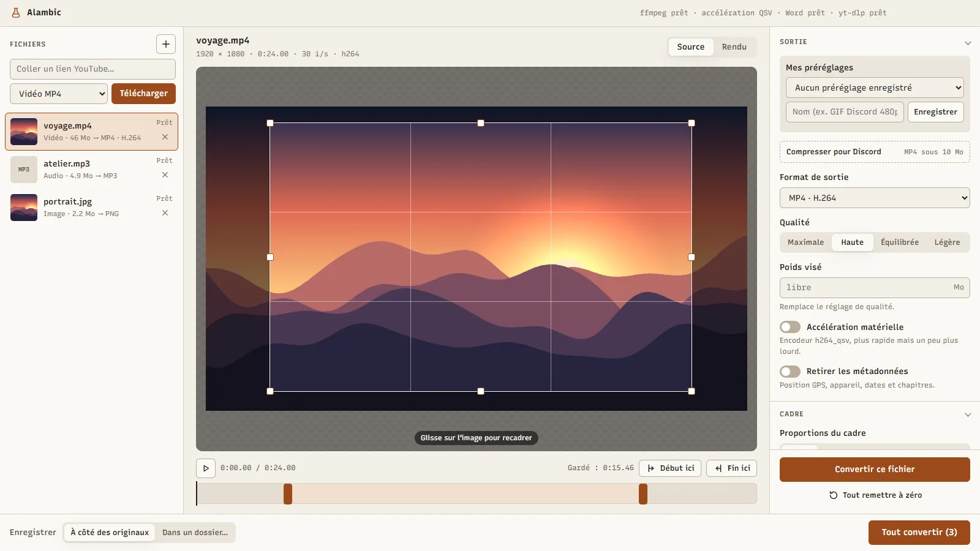The height and width of the screenshot is (551, 980).
Task: Click the Coller un lien YouTube field
Action: [92, 69]
